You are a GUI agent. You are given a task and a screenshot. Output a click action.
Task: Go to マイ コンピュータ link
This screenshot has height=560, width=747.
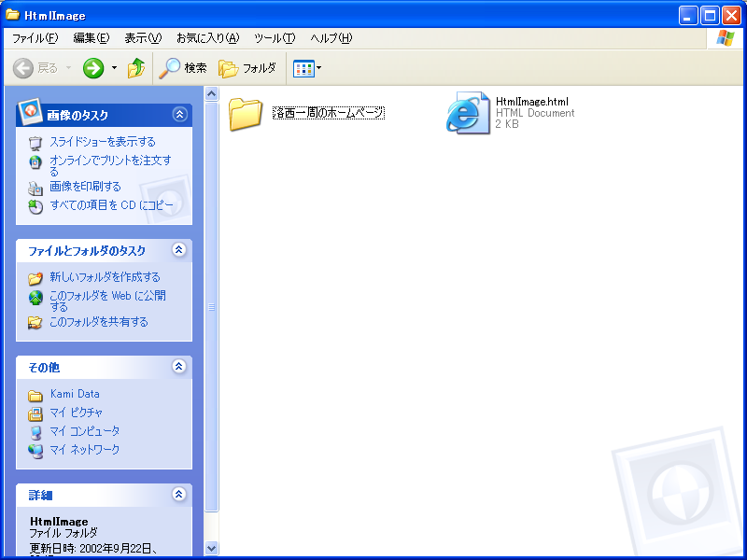tap(84, 431)
